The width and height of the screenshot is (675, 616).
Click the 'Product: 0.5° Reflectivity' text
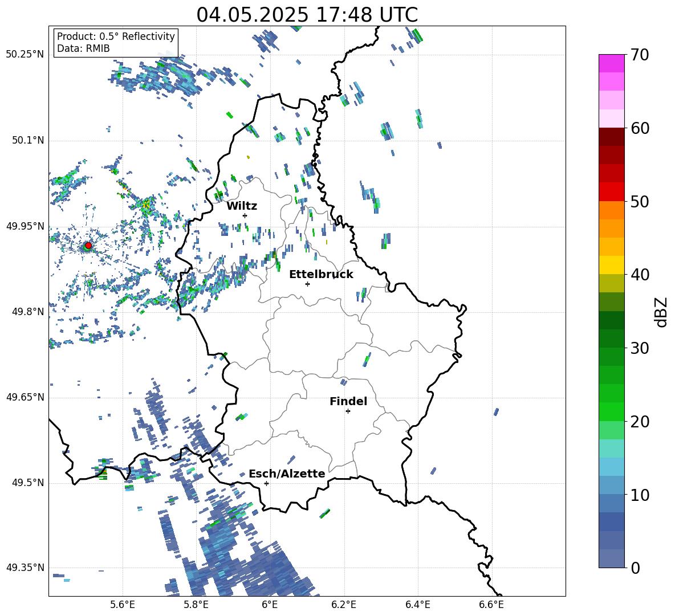(116, 36)
